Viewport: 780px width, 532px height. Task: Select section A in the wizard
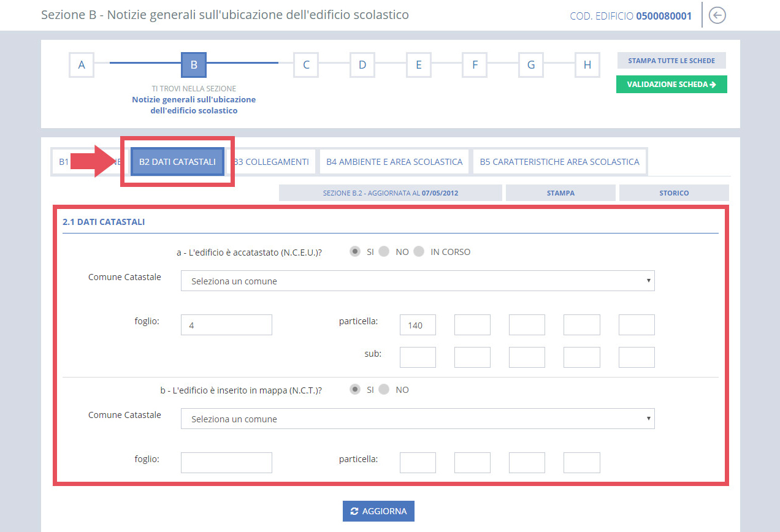tap(82, 64)
